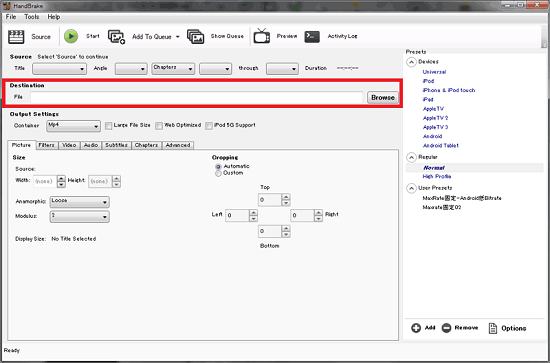Select the AppleTV 2 preset

click(435, 118)
